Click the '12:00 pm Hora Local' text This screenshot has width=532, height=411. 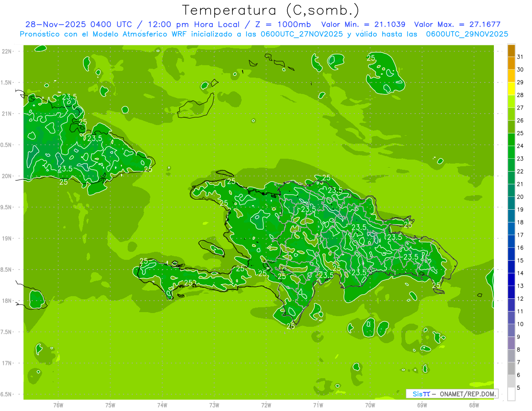(193, 24)
